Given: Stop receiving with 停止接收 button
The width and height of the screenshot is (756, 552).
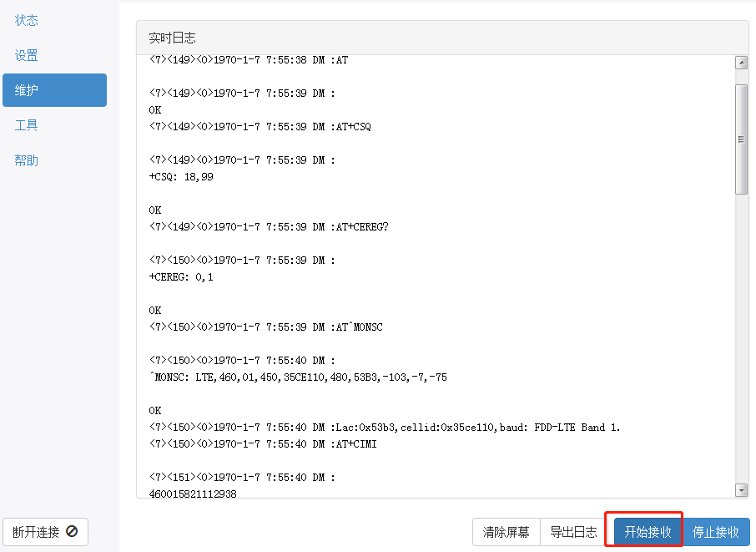Looking at the screenshot, I should 716,532.
